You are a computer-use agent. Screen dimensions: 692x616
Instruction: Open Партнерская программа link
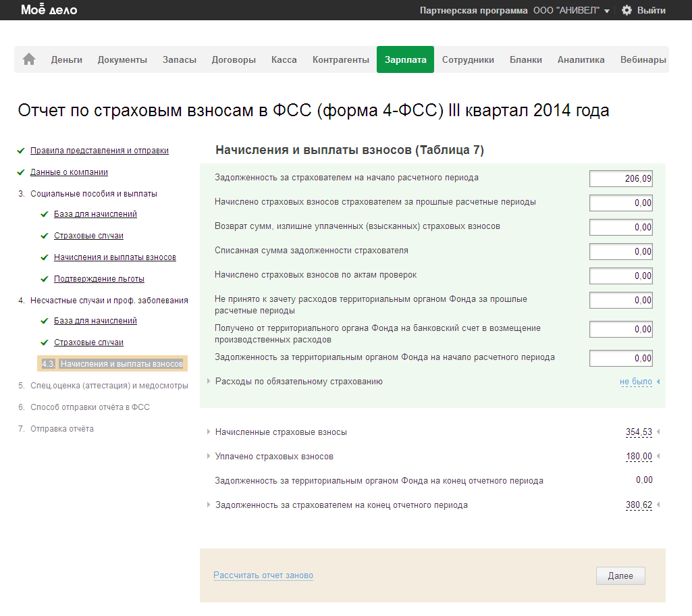coord(473,10)
